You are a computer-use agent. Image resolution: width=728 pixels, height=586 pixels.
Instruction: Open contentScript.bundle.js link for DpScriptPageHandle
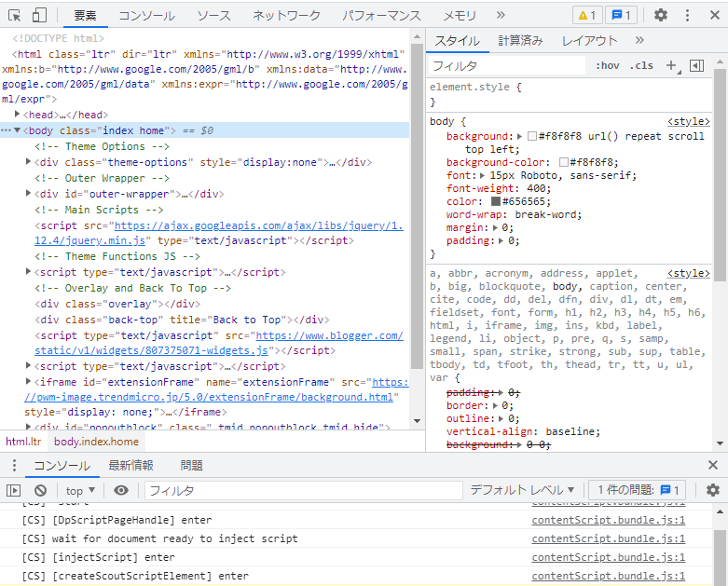point(608,520)
